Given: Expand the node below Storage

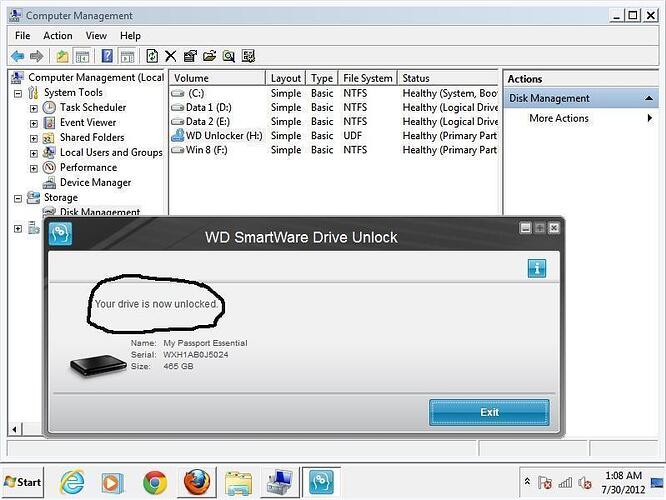Looking at the screenshot, I should click(18, 229).
